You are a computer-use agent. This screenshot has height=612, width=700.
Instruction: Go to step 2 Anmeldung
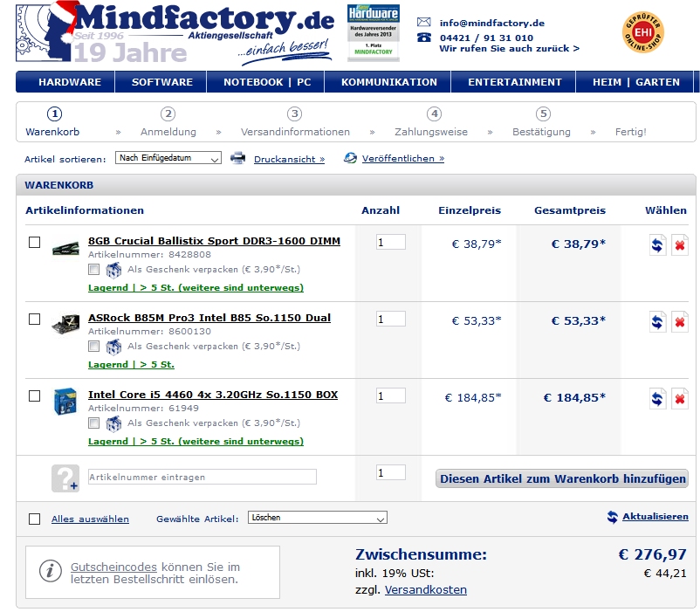[x=168, y=122]
